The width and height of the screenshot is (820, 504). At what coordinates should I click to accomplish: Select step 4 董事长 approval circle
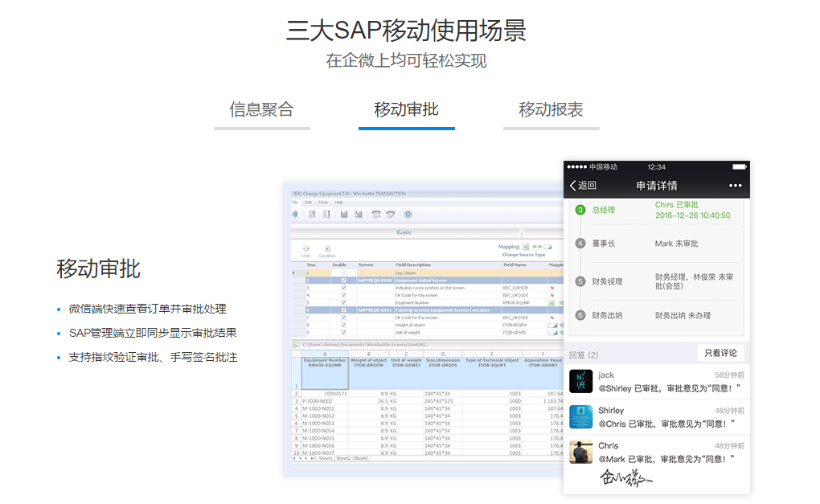[x=580, y=243]
